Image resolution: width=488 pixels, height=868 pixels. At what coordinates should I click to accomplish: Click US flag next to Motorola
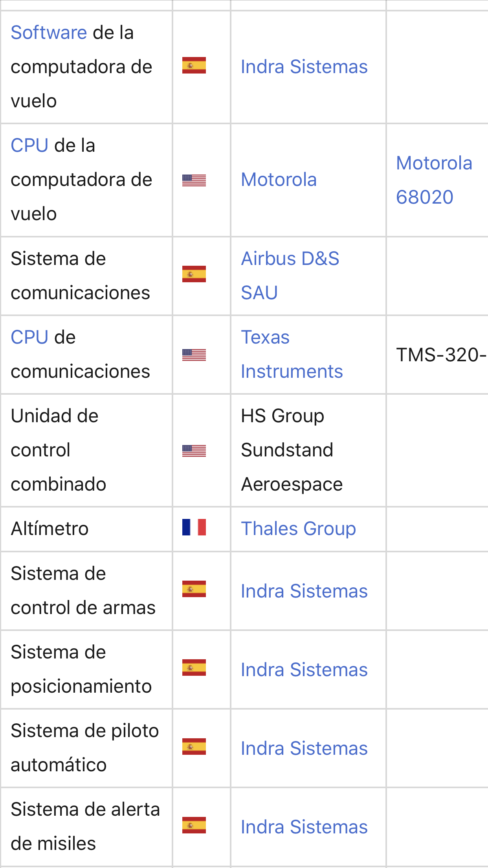[x=194, y=180]
